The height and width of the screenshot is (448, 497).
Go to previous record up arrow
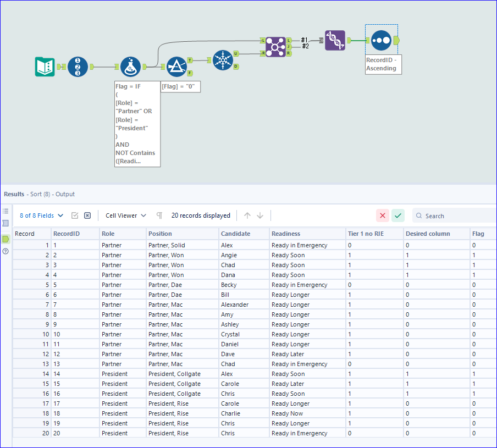[247, 215]
